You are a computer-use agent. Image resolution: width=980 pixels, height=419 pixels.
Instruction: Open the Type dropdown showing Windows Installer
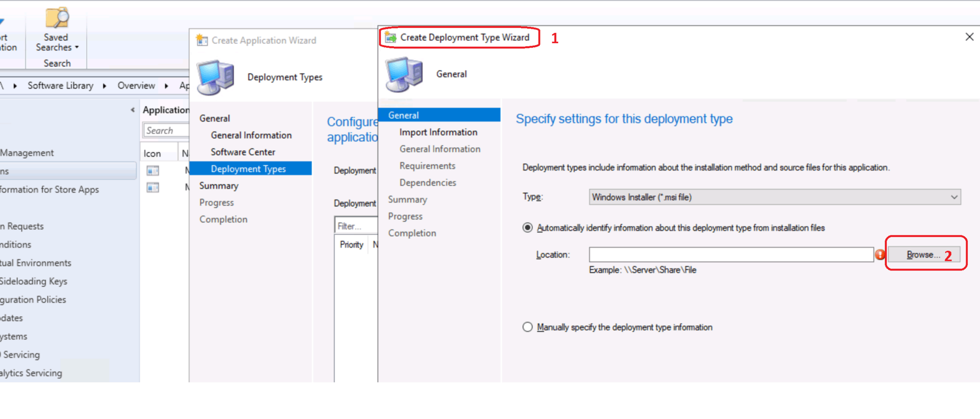tap(775, 197)
